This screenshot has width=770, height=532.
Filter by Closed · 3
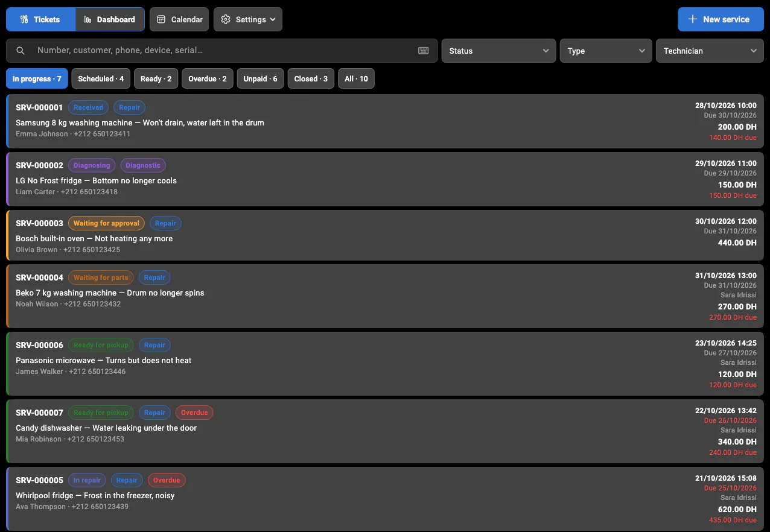coord(311,78)
